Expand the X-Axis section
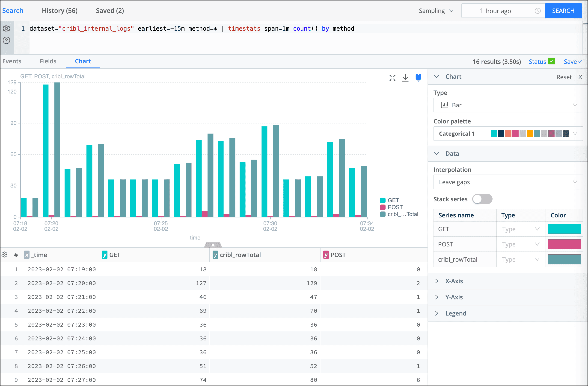The width and height of the screenshot is (588, 386). (x=454, y=281)
